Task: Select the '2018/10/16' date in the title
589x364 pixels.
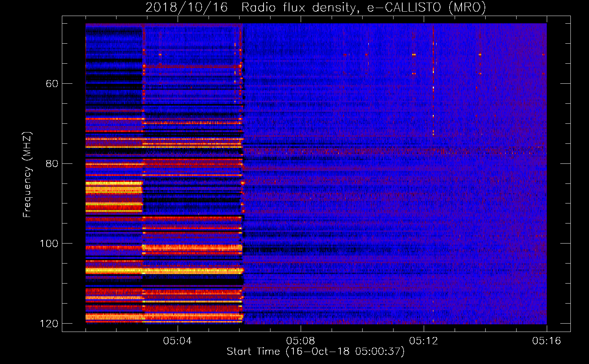Action: tap(186, 8)
